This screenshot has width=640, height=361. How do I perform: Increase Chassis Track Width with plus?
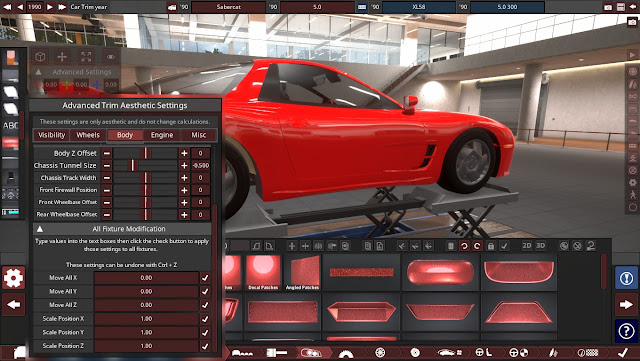pos(184,178)
